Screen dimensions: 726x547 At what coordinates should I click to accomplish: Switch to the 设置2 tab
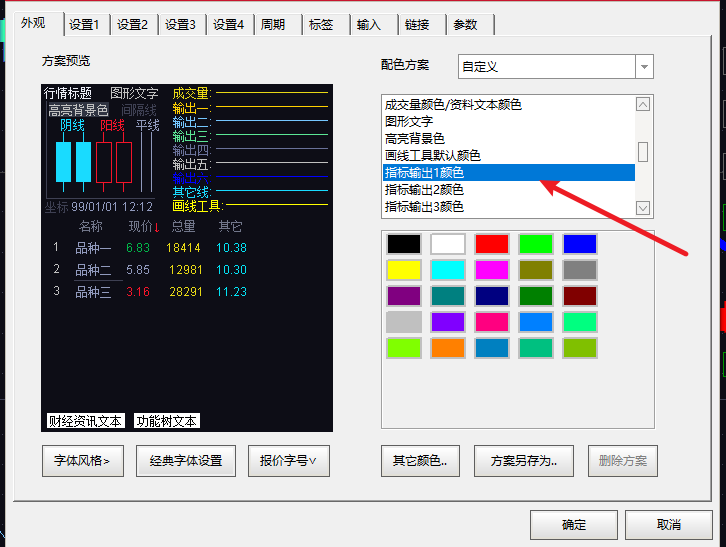(x=135, y=25)
